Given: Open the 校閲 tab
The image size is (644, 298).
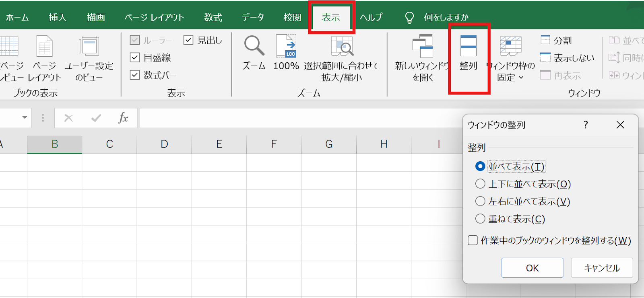Looking at the screenshot, I should (x=292, y=17).
